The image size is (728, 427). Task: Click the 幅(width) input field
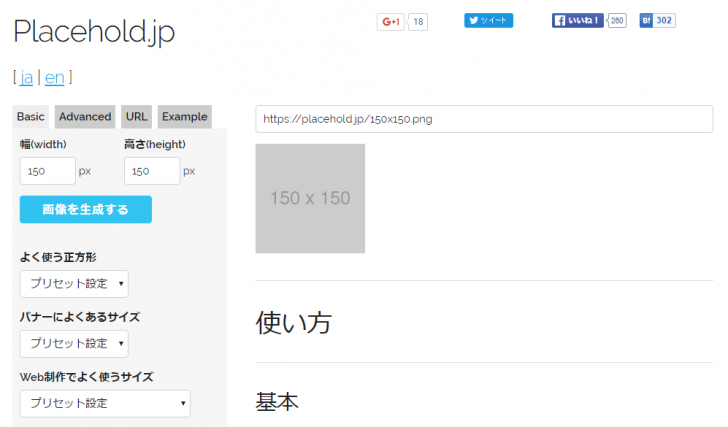pos(47,171)
